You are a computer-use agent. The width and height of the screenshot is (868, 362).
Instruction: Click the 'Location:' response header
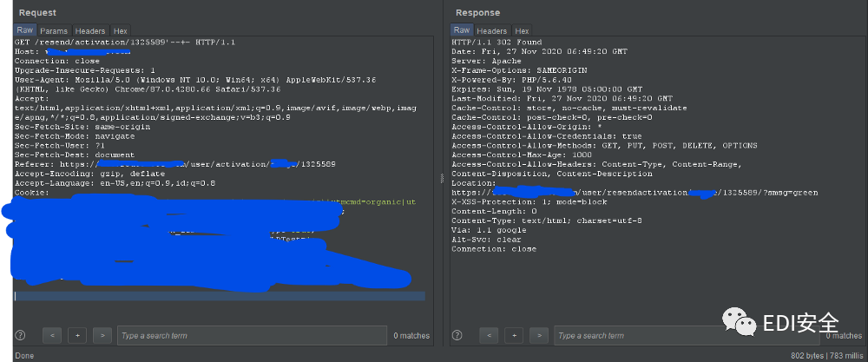[474, 183]
